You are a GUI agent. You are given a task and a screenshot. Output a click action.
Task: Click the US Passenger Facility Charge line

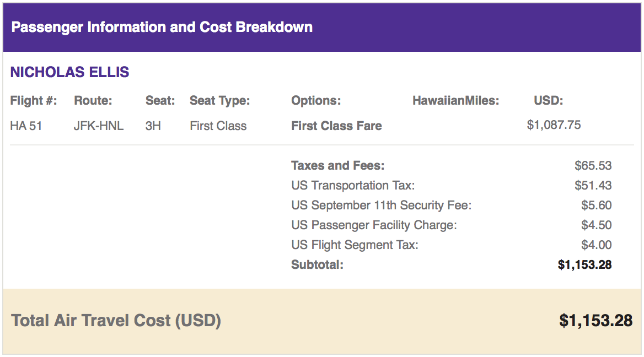point(374,225)
